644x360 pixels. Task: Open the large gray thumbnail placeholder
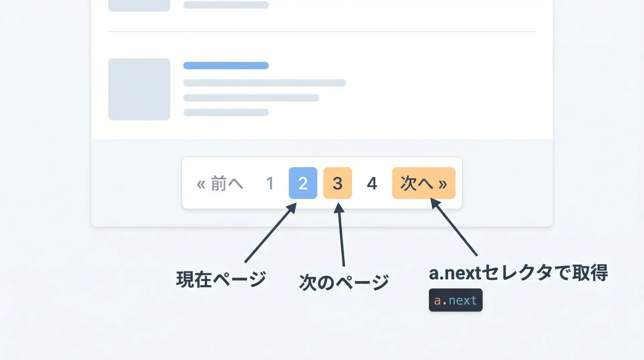(x=139, y=89)
